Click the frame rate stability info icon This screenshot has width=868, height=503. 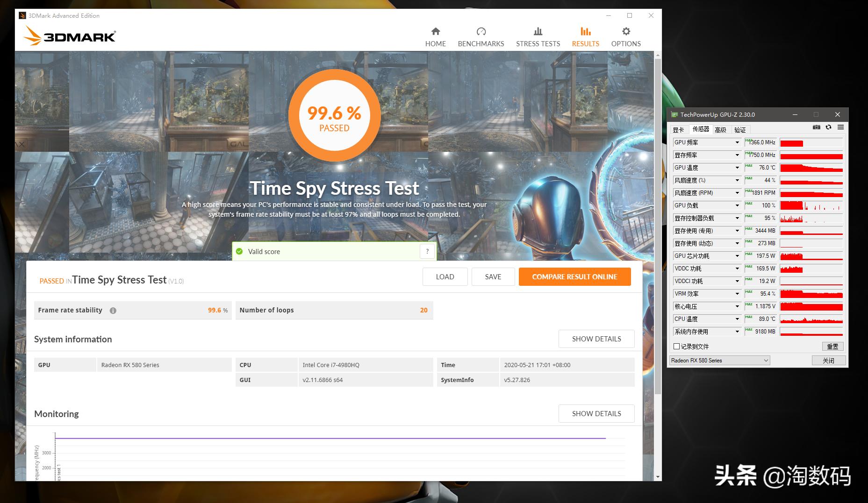point(113,311)
